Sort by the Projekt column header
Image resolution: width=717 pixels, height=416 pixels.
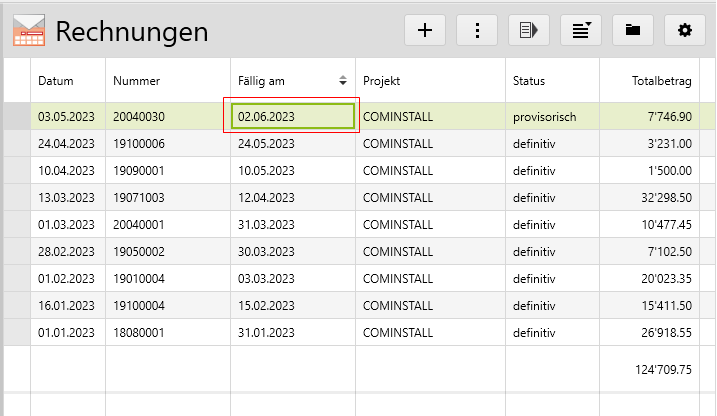(384, 80)
